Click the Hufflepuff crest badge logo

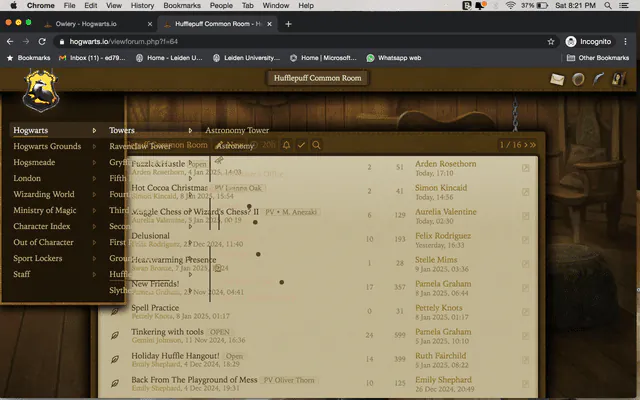coord(41,91)
